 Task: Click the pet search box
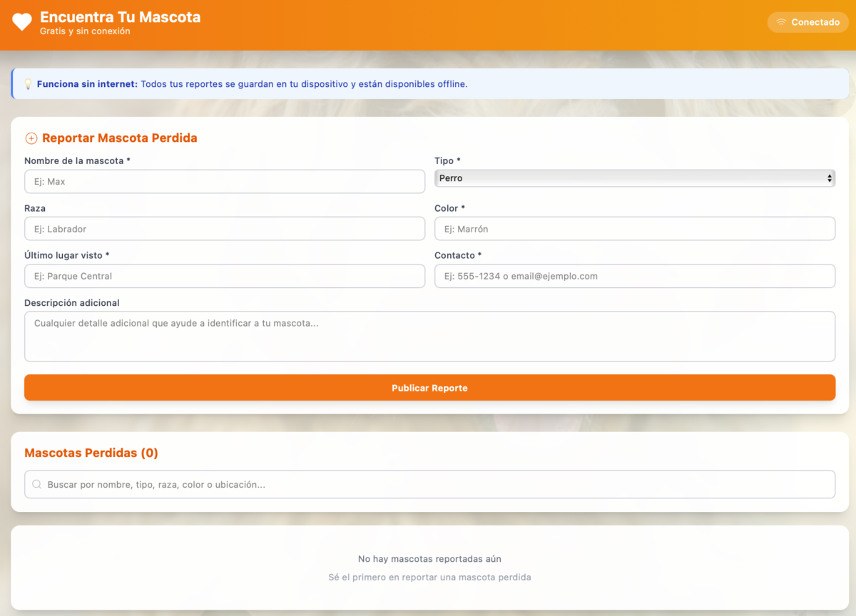pyautogui.click(x=429, y=485)
